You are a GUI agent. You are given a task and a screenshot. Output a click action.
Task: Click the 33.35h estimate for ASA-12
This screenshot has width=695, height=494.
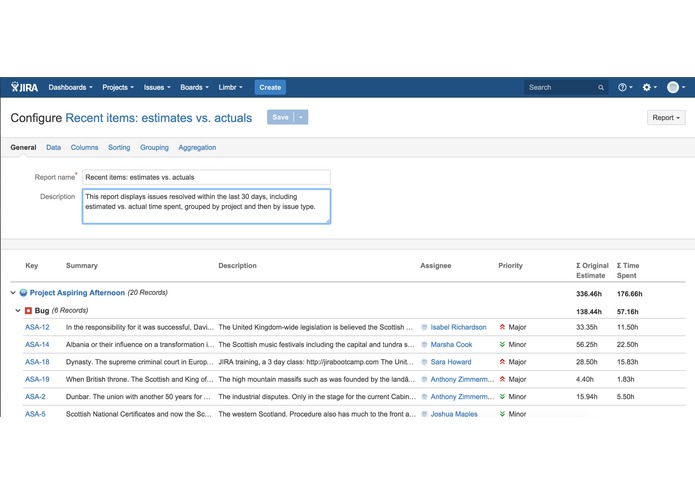tap(586, 327)
